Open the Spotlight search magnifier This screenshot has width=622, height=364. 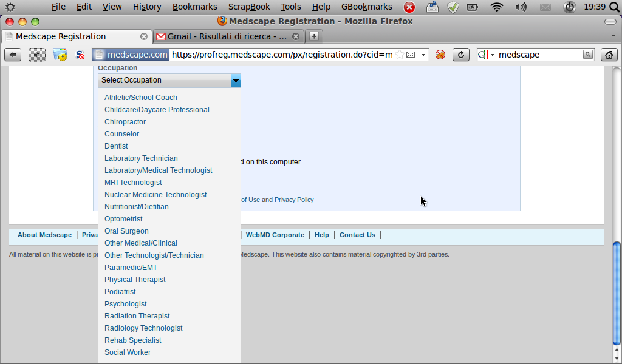click(615, 7)
